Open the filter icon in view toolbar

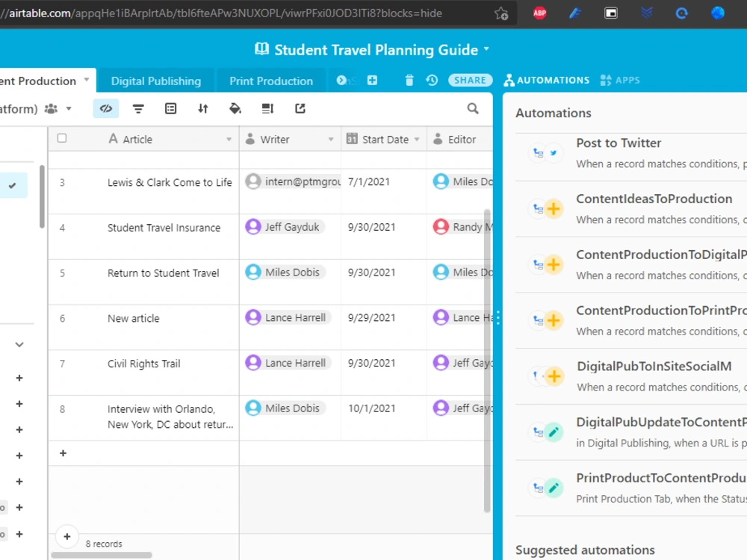(138, 108)
